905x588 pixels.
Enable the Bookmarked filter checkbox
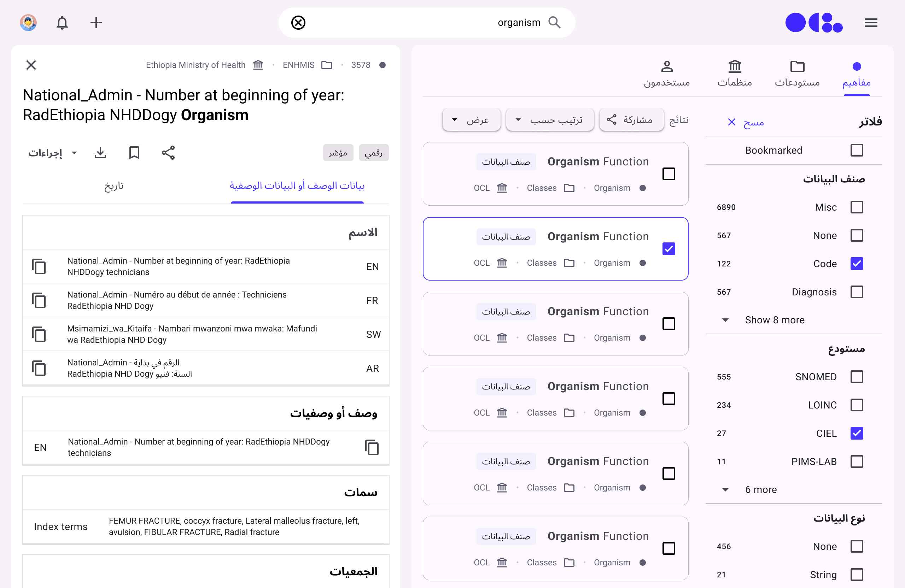point(856,150)
